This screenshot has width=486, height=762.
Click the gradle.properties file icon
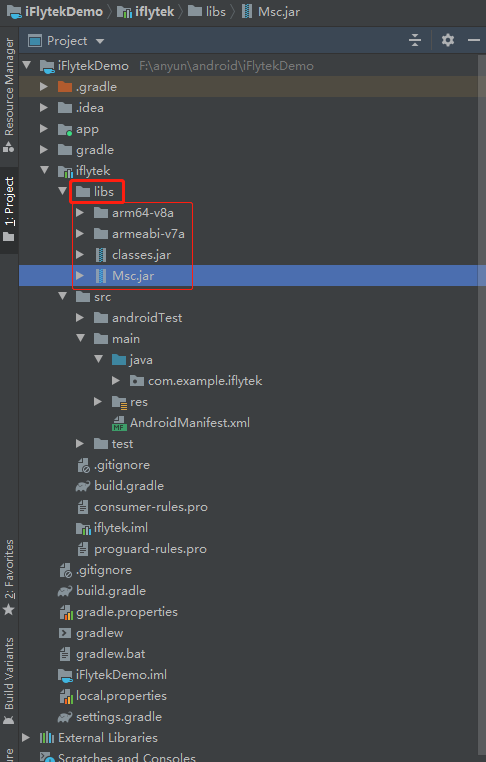pos(66,612)
